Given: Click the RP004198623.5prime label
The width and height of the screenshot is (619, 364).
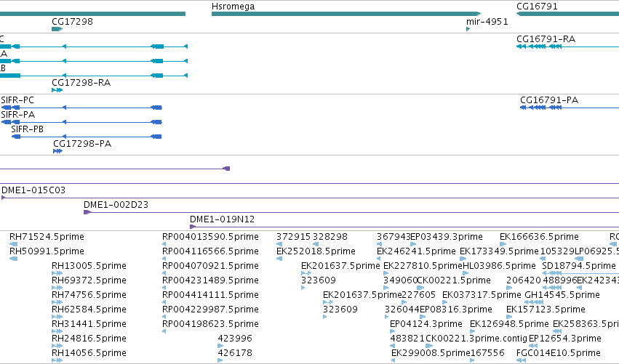Looking at the screenshot, I should pyautogui.click(x=210, y=324).
